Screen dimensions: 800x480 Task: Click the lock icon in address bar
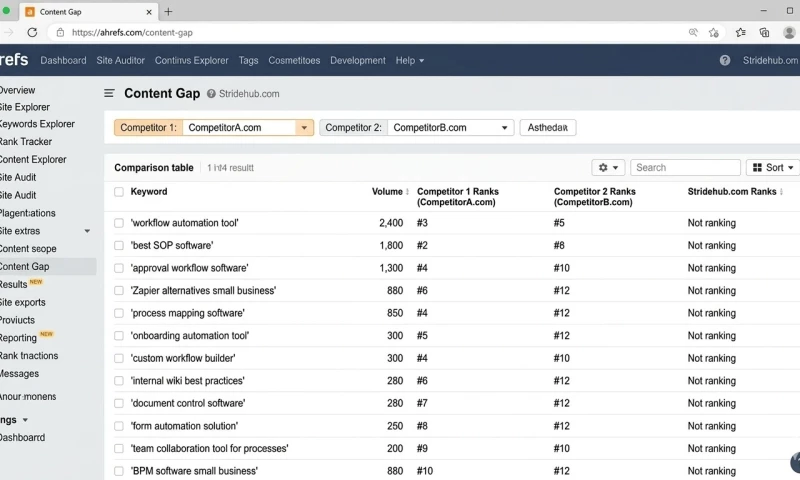[60, 33]
